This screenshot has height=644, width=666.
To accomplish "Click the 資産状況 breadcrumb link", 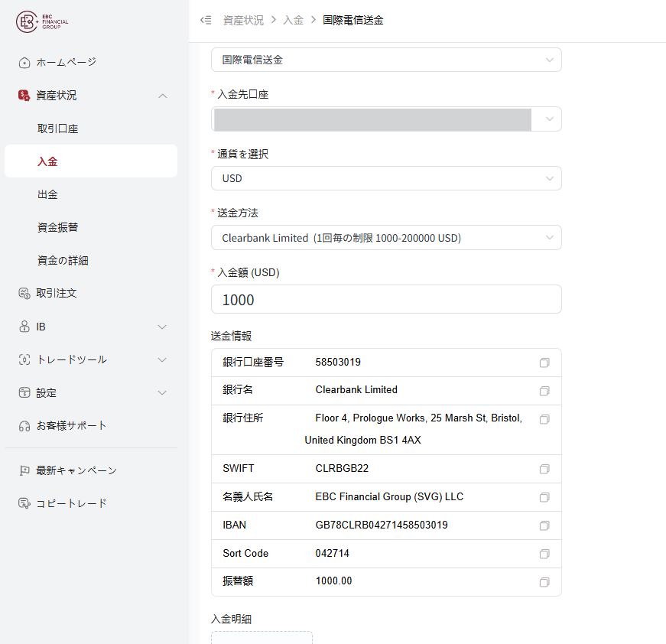I will point(243,20).
